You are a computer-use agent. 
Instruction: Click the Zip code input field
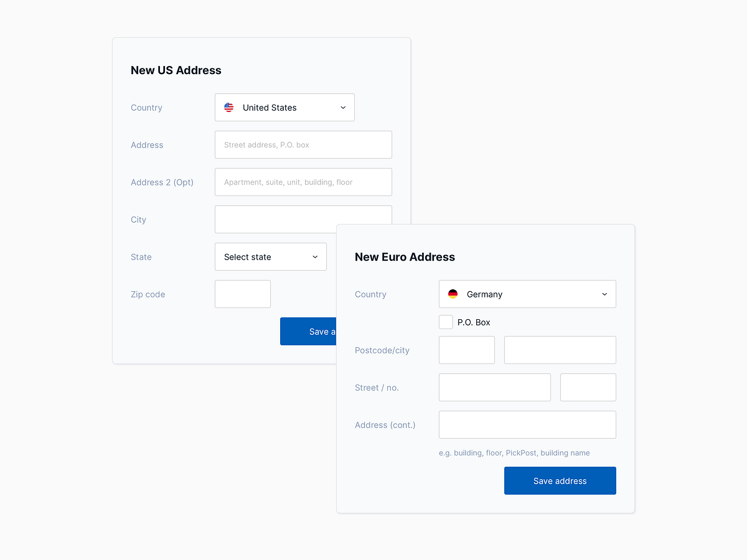(242, 294)
